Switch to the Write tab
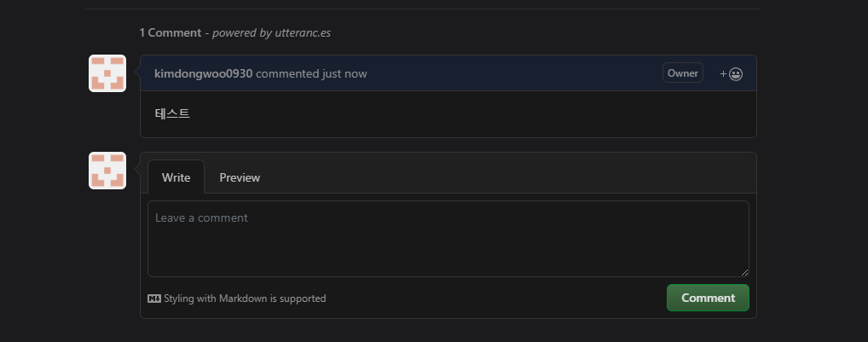The height and width of the screenshot is (342, 868). (x=176, y=177)
